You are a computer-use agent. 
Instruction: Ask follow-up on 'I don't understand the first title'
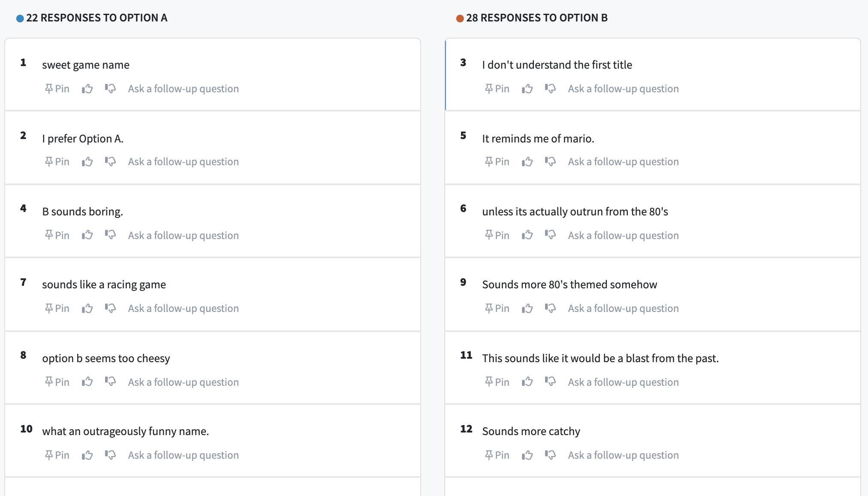pos(624,89)
